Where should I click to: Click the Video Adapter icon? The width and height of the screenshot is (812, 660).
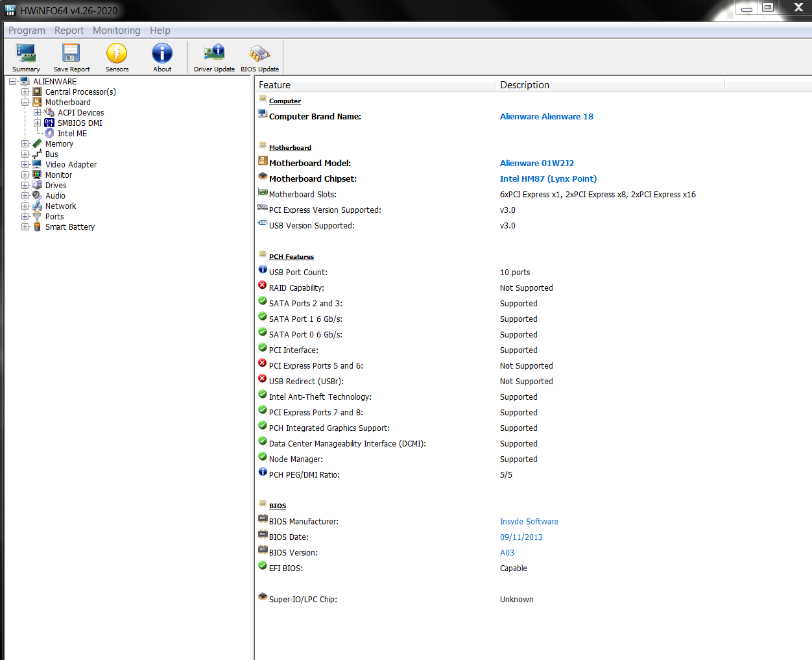pyautogui.click(x=37, y=164)
